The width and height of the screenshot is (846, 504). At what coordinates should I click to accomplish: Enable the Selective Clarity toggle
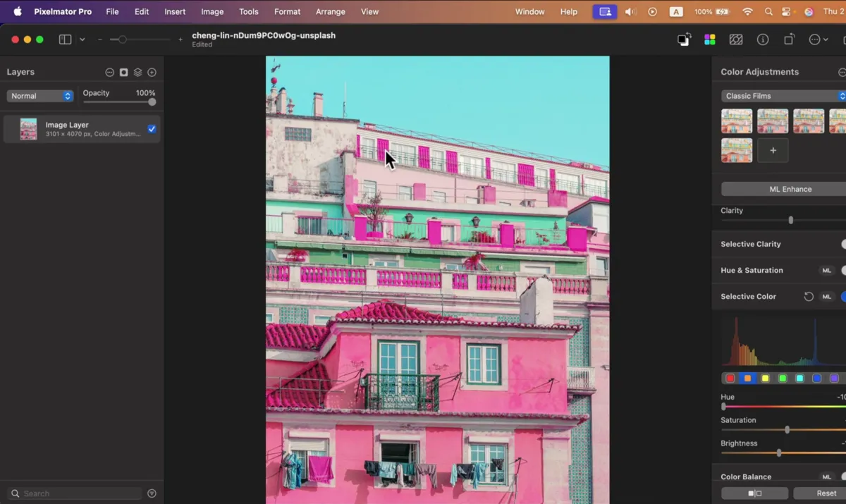843,244
